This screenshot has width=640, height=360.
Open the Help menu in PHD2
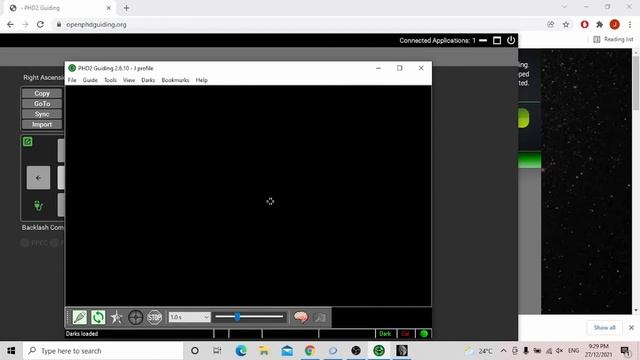(202, 80)
